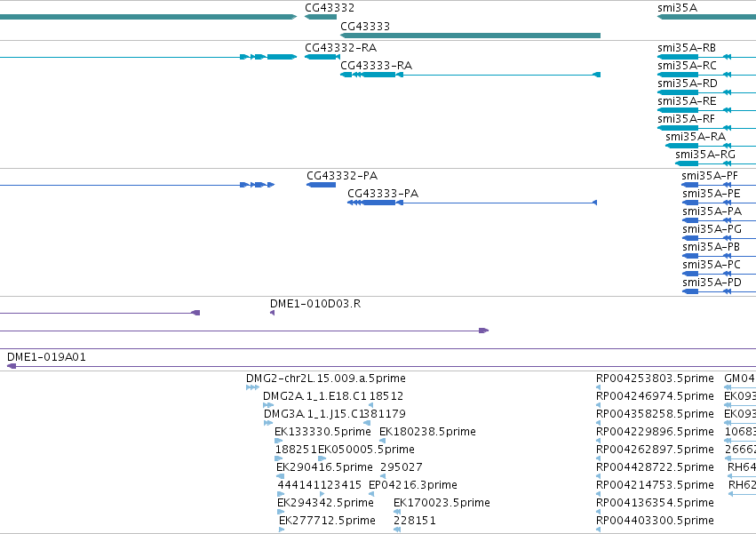Click the RP004253803.5prime EST label

click(x=655, y=379)
